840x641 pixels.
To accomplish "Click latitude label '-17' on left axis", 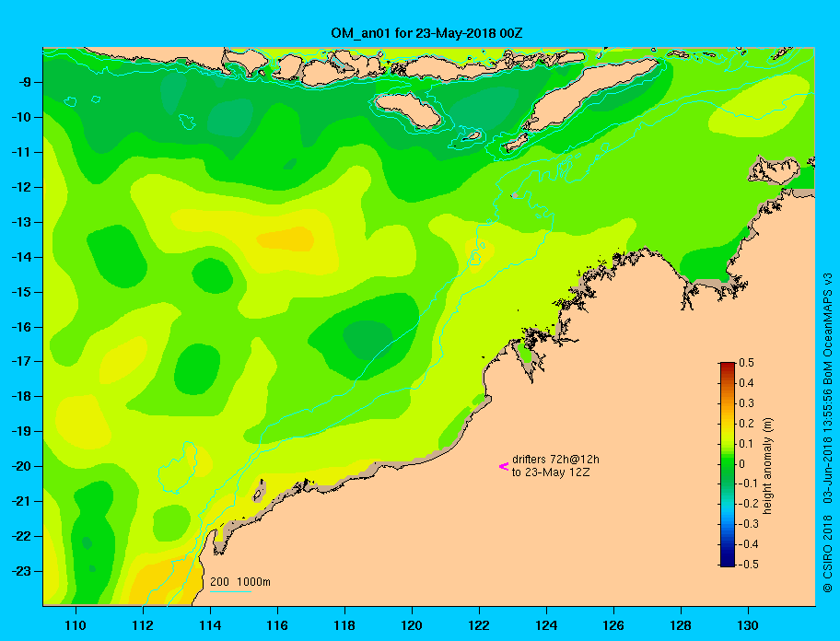I will coord(20,362).
